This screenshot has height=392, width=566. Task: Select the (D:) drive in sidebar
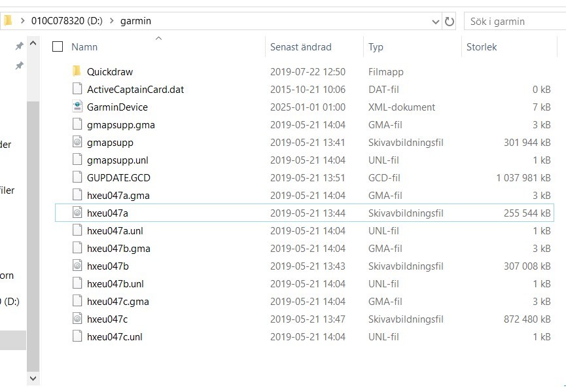coord(10,302)
